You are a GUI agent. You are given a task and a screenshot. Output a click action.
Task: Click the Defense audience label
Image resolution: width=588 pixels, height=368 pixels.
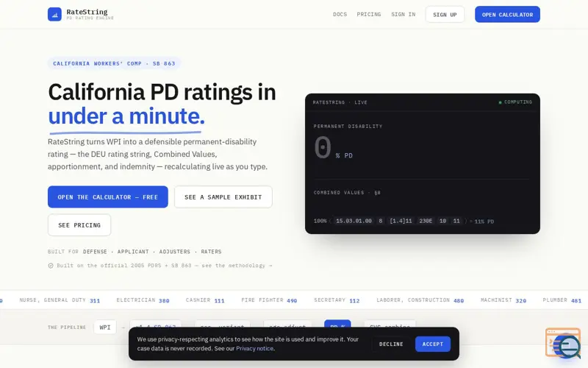click(x=95, y=252)
